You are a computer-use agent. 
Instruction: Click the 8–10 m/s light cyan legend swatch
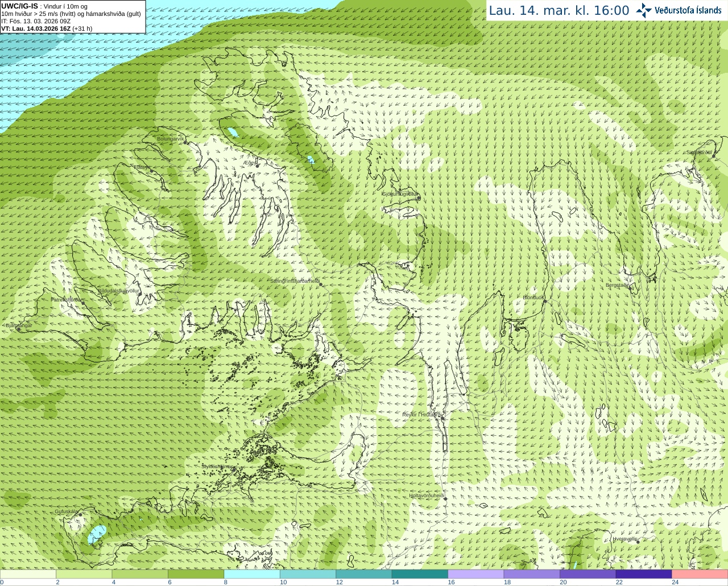coord(252,574)
